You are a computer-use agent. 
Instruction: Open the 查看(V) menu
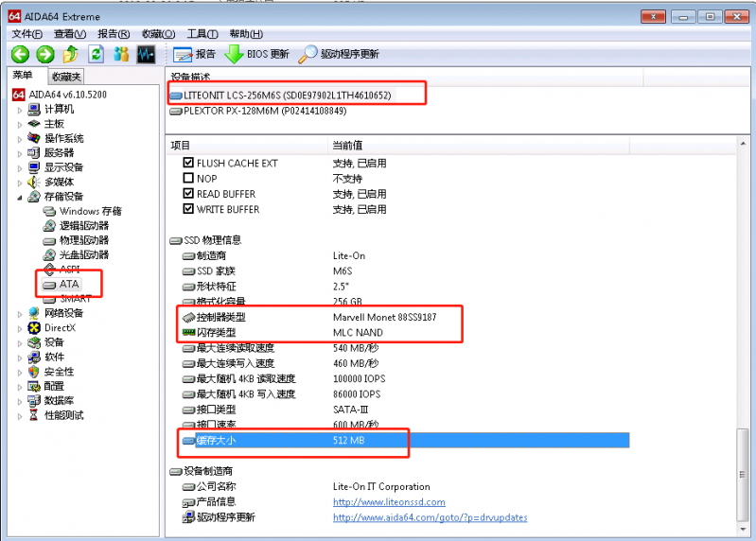click(70, 34)
